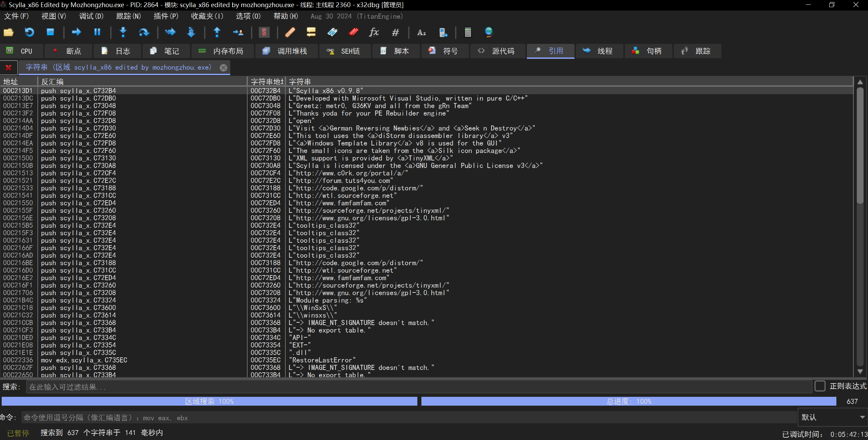Switch to the 句柄 handles tab
Screen dimensions: 868x440
point(649,51)
